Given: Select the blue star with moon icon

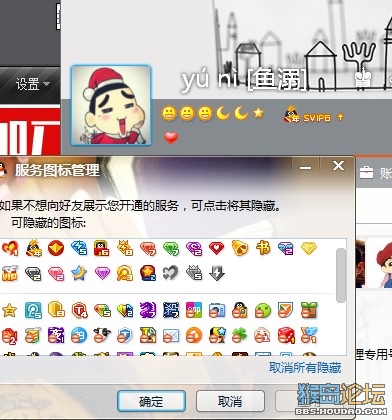Looking at the screenshot, I should pos(79,273).
